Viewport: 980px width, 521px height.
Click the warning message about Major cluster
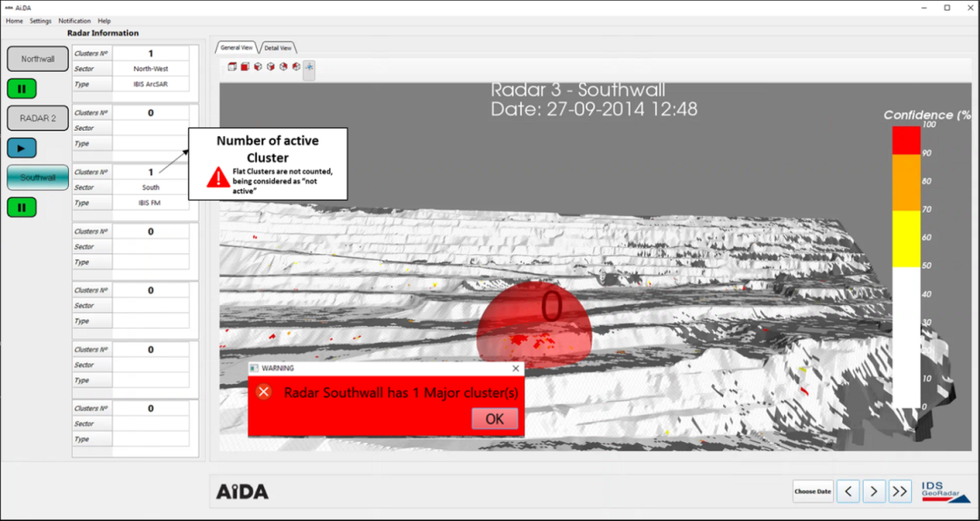pyautogui.click(x=401, y=393)
